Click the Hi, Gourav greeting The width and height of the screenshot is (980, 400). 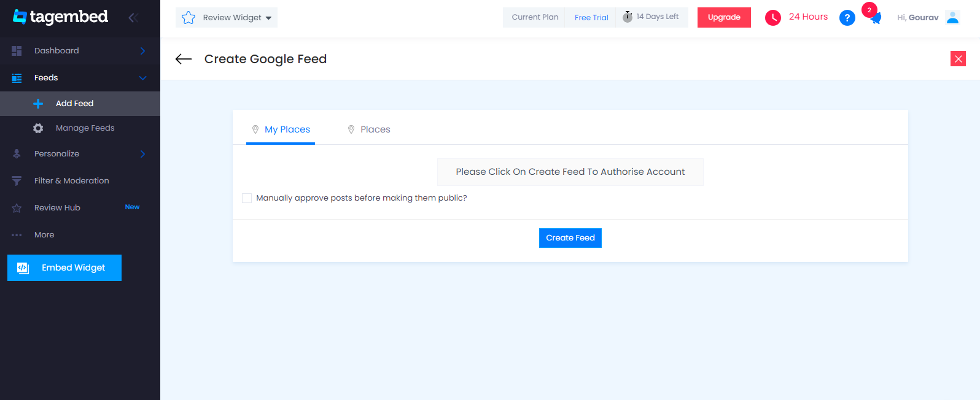pyautogui.click(x=918, y=18)
